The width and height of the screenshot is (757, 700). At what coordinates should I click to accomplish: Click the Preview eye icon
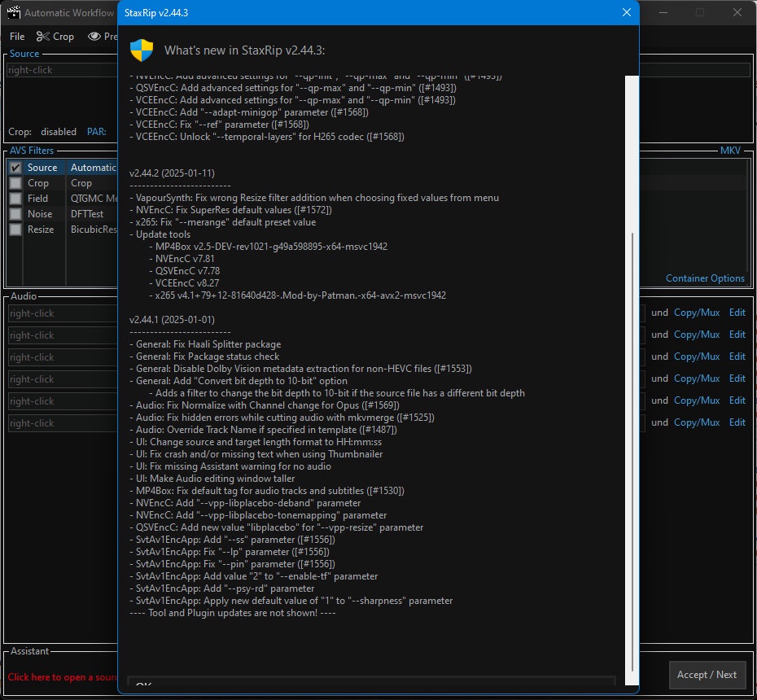coord(94,36)
